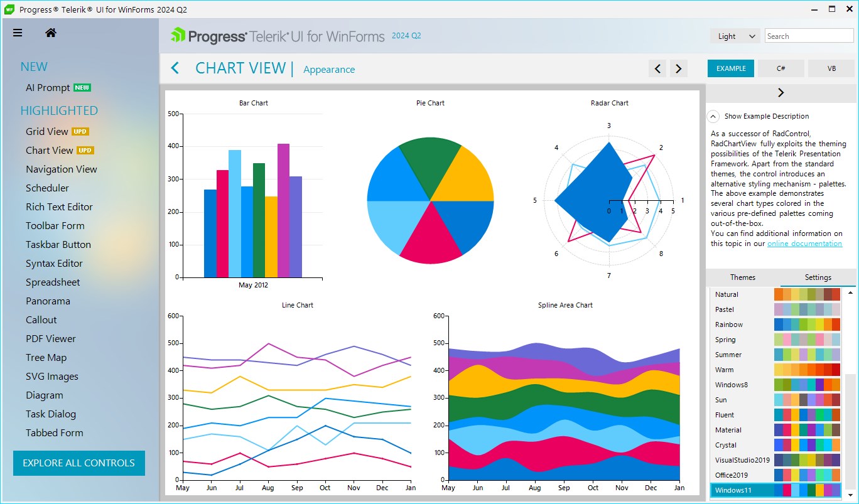
Task: Click the EXPLORE ALL CONTROLS button
Action: [79, 463]
